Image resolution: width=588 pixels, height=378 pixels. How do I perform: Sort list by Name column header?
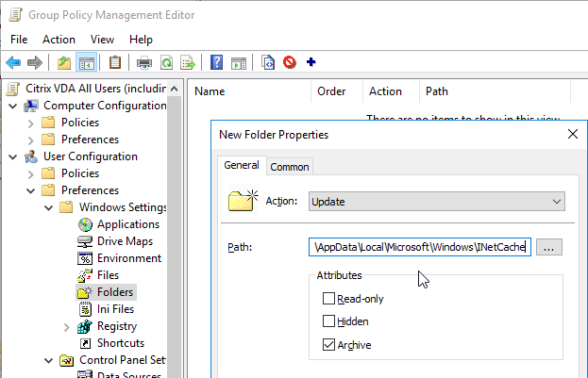point(249,91)
